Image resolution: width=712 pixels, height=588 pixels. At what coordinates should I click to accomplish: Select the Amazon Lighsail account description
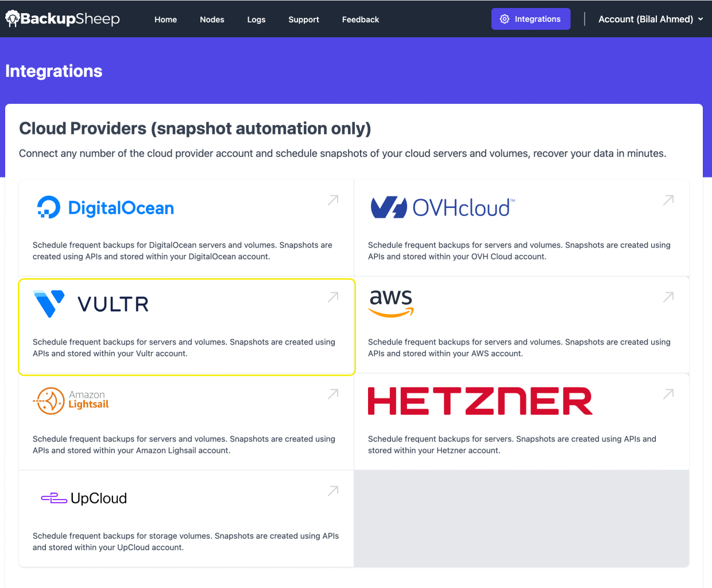tap(184, 445)
